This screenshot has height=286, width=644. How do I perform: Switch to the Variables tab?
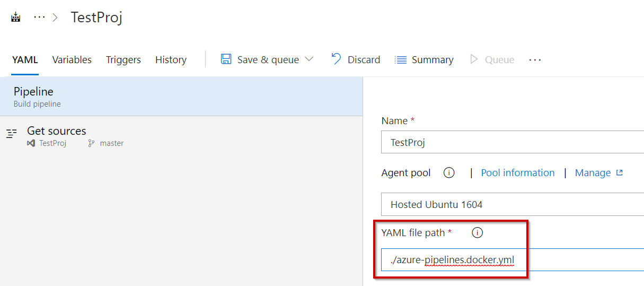(72, 60)
